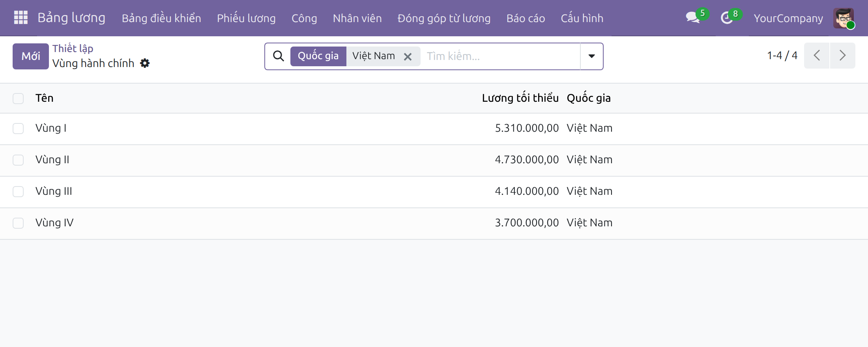Viewport: 868px width, 347px height.
Task: Click the user avatar picture
Action: pos(843,18)
